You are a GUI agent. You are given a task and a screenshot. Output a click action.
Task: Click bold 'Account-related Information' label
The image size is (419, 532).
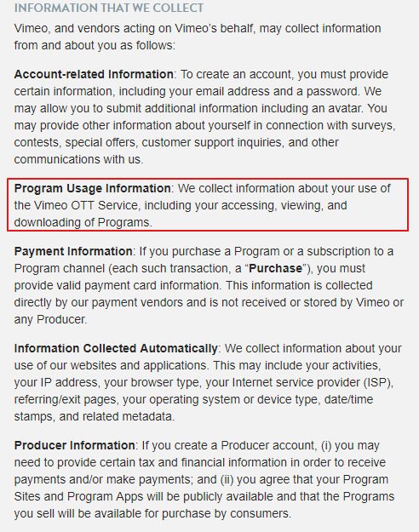94,74
